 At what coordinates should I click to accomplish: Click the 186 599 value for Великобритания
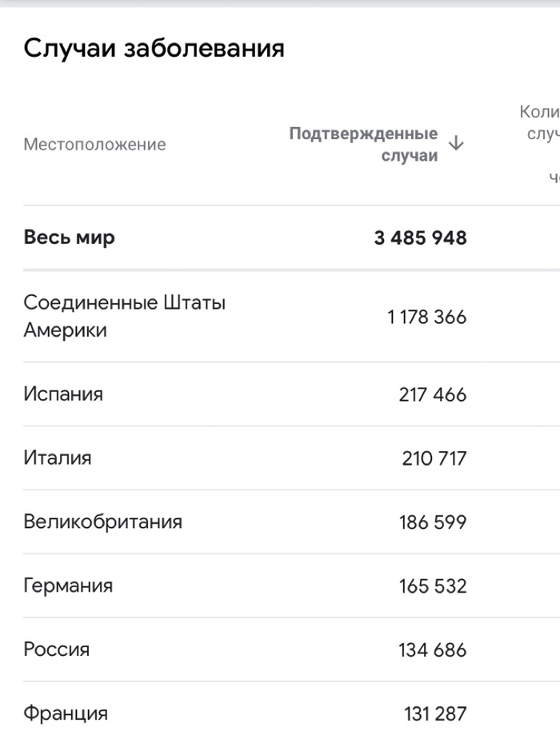click(434, 521)
